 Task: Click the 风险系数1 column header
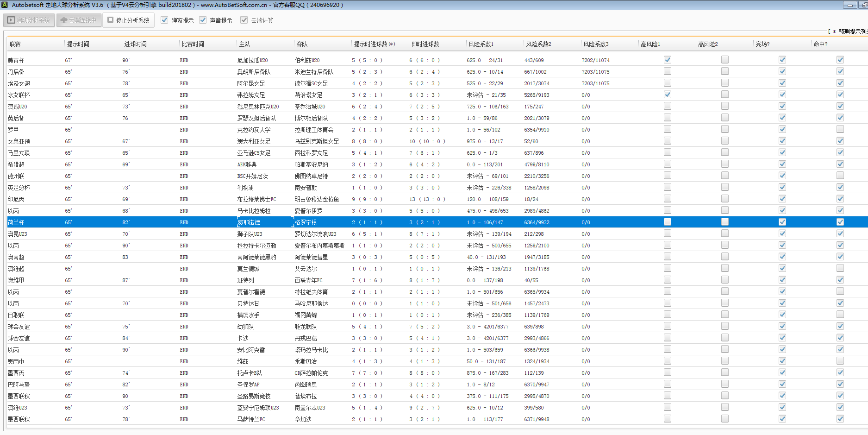(x=481, y=44)
